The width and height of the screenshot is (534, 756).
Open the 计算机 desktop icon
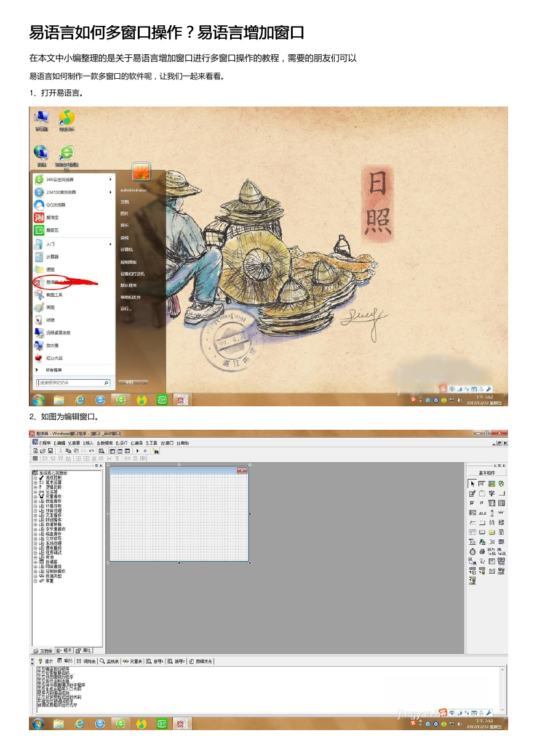(42, 120)
